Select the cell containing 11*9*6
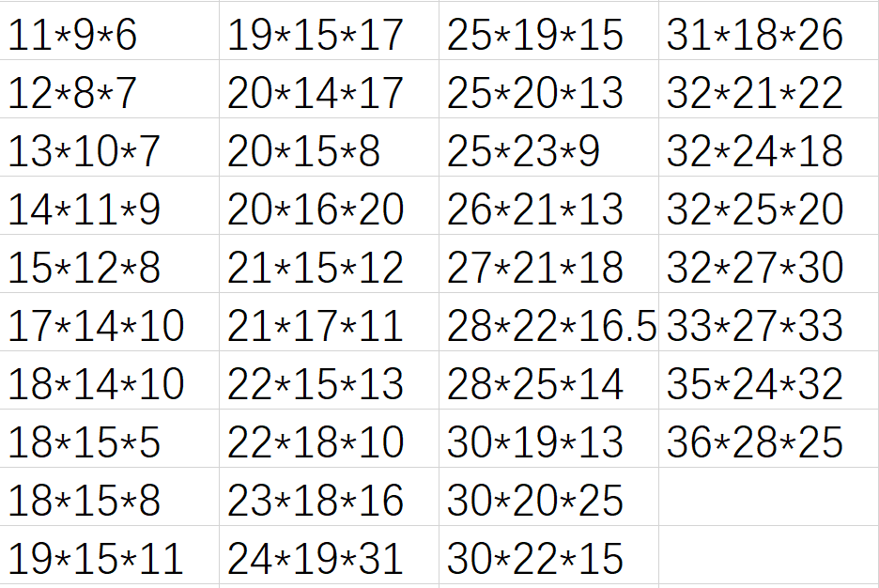This screenshot has width=879, height=588. point(109,31)
